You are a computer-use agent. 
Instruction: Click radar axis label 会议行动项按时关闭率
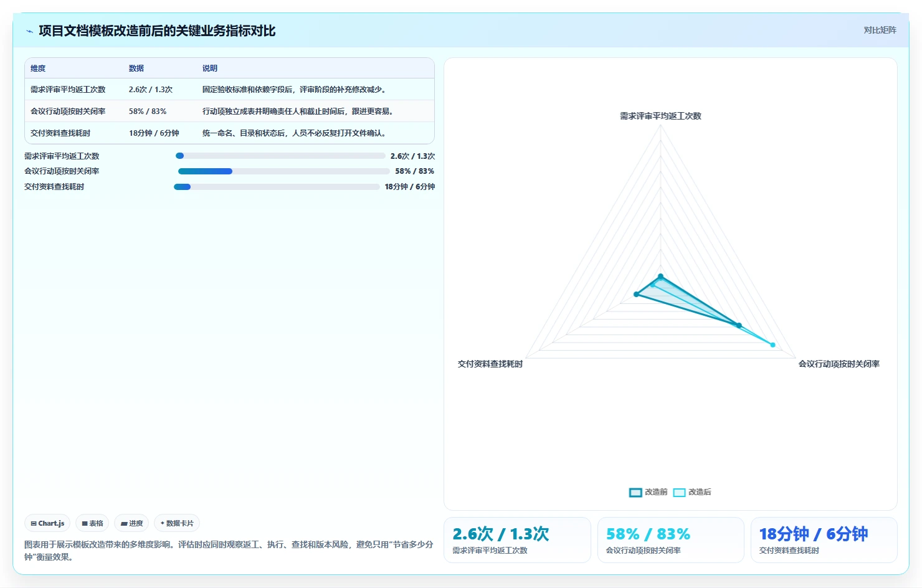[x=839, y=364]
